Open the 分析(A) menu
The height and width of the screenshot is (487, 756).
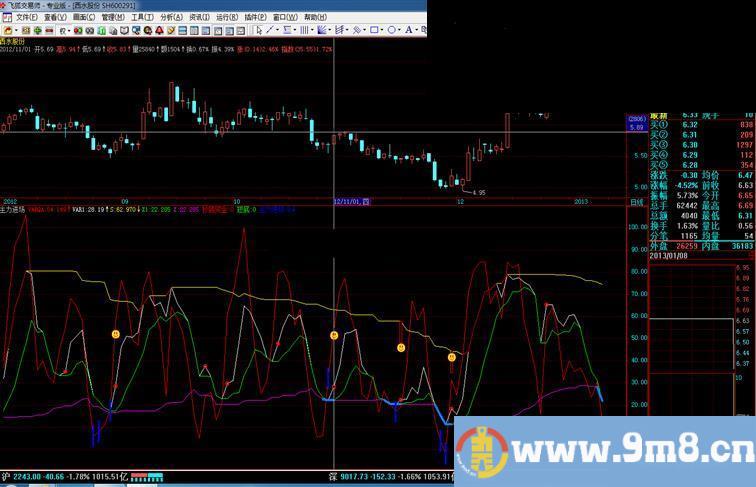click(172, 17)
